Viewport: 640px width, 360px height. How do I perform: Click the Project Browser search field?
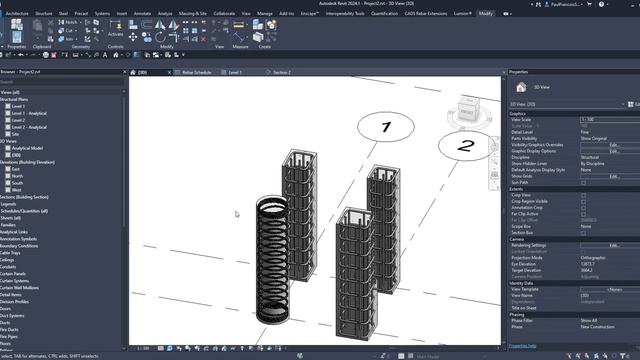point(61,82)
